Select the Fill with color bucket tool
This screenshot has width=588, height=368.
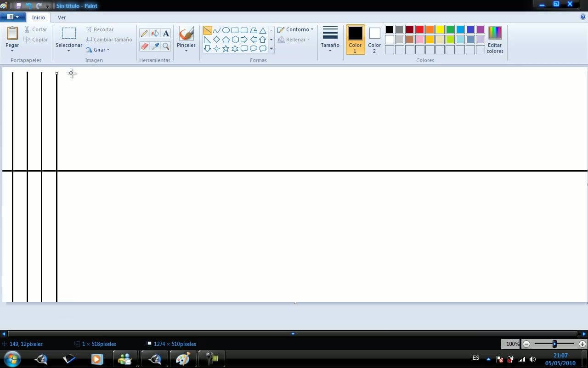point(155,33)
